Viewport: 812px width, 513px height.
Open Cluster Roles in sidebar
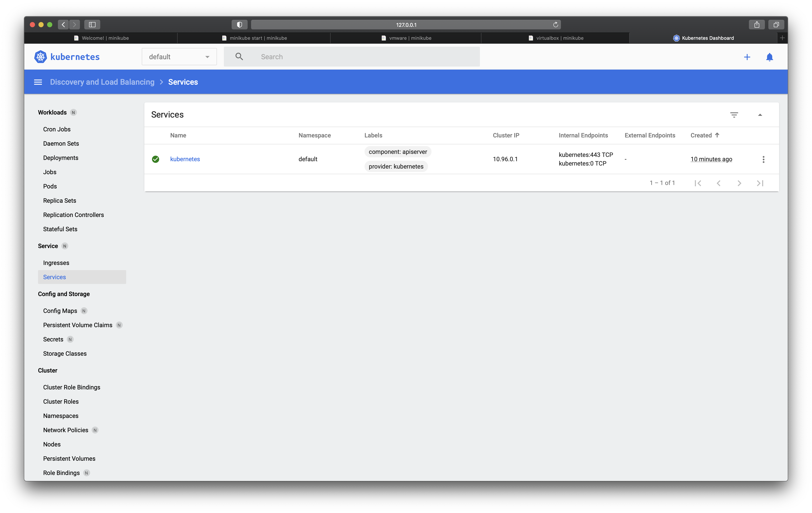pos(61,401)
